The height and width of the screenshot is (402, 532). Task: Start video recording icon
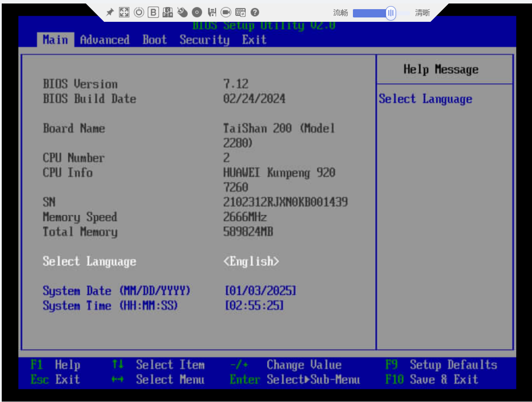[226, 12]
